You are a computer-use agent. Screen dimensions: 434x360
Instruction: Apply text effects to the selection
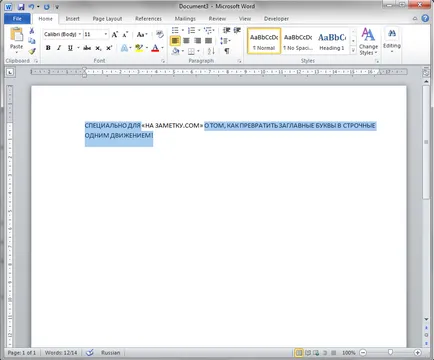click(x=124, y=48)
